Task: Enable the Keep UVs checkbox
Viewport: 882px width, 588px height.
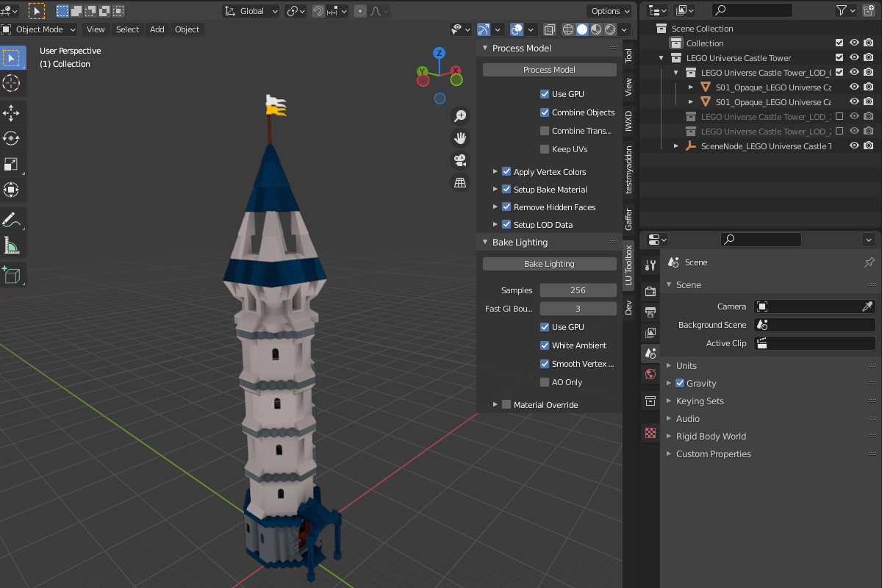Action: [x=545, y=149]
